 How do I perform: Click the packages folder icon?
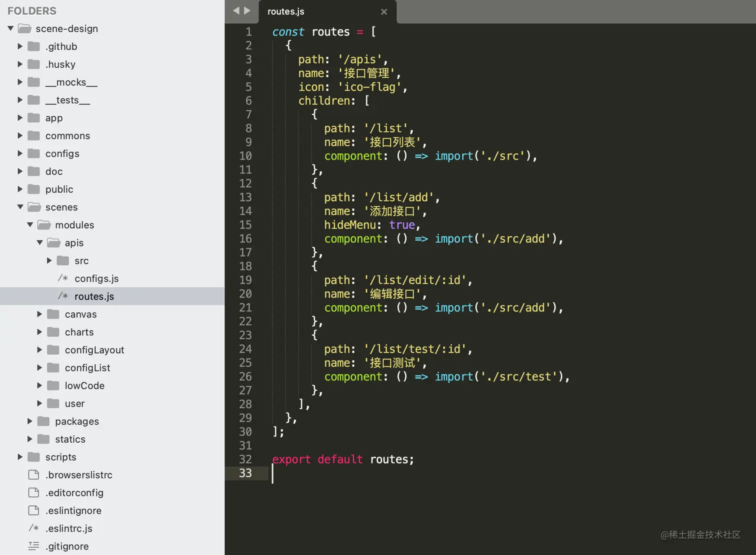point(43,421)
